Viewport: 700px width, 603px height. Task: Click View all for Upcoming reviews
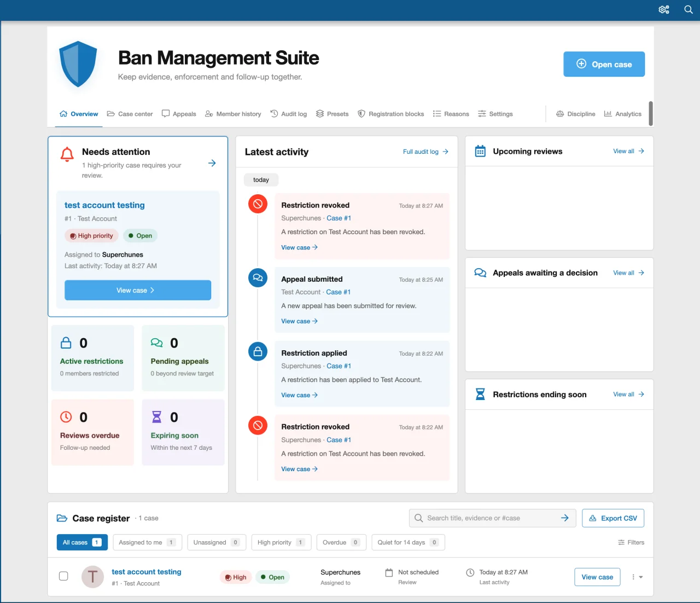(628, 151)
